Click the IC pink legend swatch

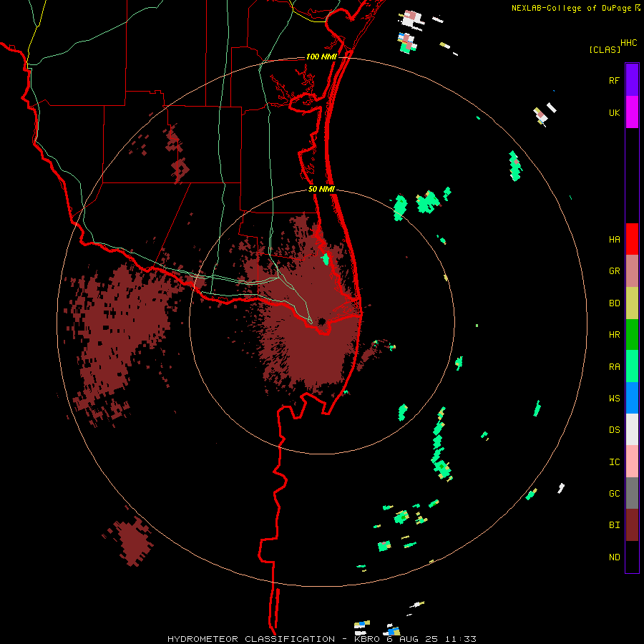coord(632,462)
